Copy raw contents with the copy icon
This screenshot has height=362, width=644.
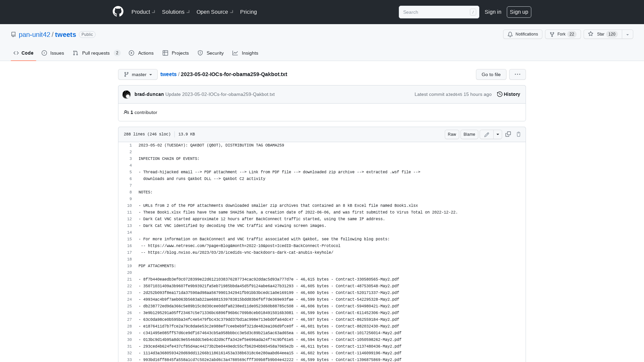click(508, 134)
